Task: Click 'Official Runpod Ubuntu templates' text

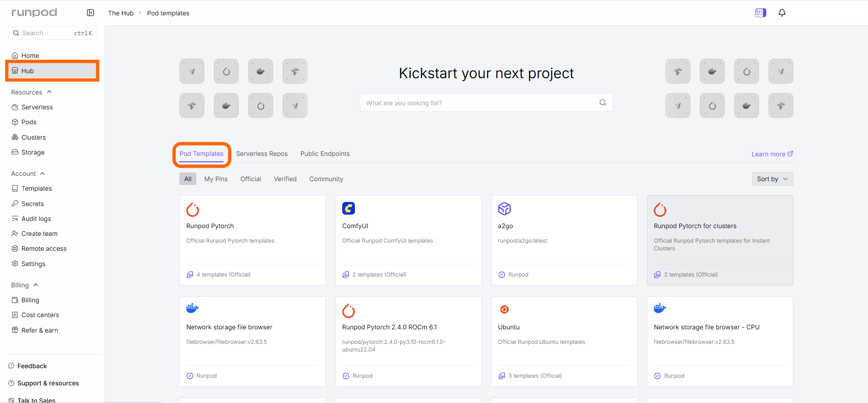Action: coord(542,342)
